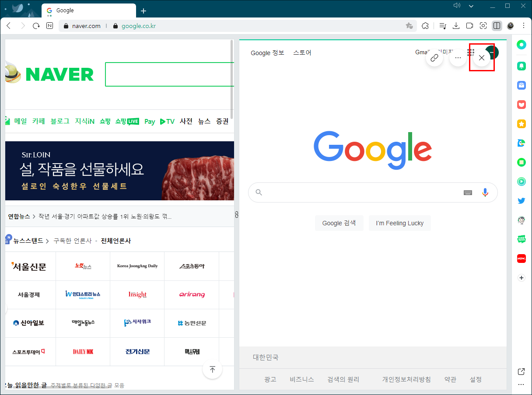Click the keyboard icon inside the search bar

click(x=468, y=192)
